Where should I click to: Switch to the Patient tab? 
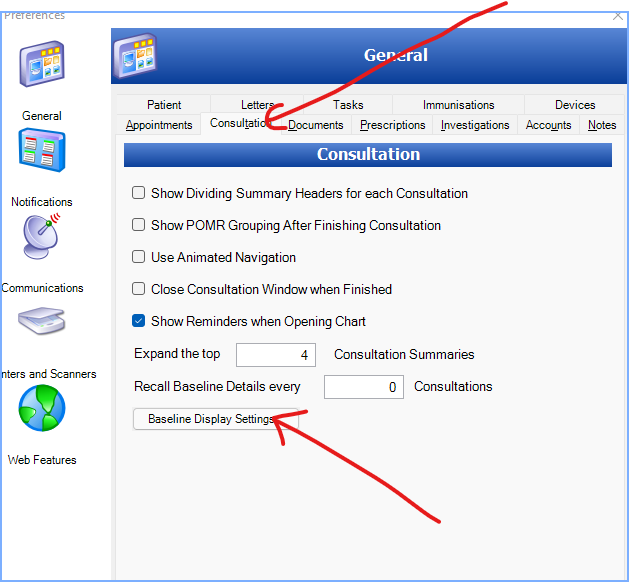(164, 105)
